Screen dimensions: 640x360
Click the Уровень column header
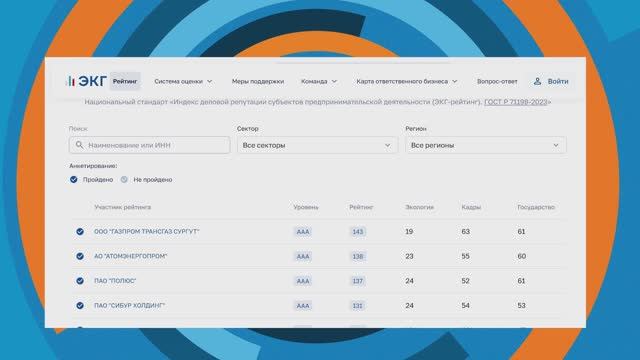[306, 207]
